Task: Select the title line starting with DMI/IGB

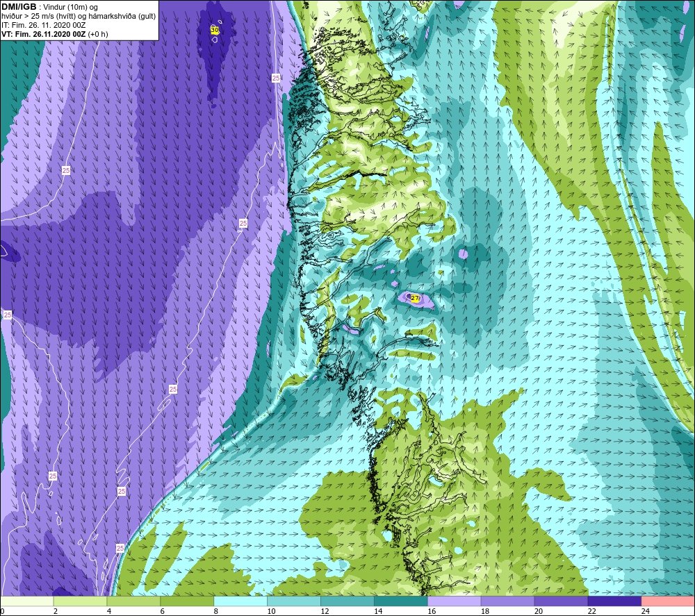Action: pyautogui.click(x=50, y=7)
